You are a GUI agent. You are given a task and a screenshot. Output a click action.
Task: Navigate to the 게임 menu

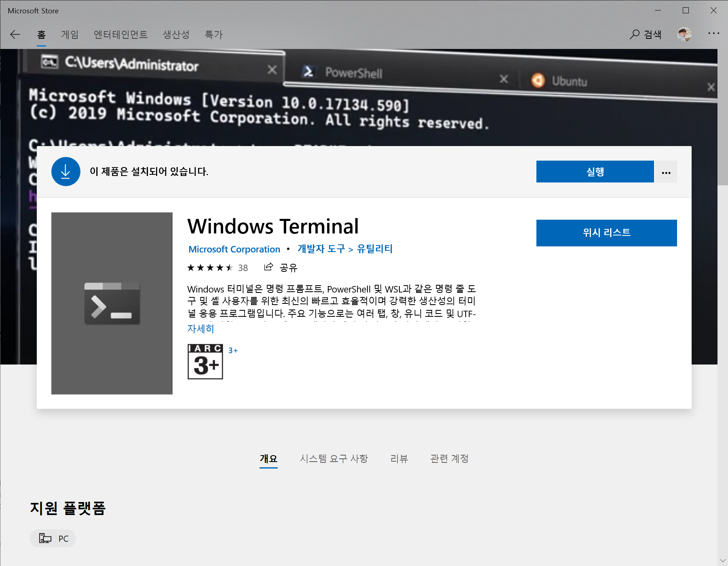[x=70, y=34]
